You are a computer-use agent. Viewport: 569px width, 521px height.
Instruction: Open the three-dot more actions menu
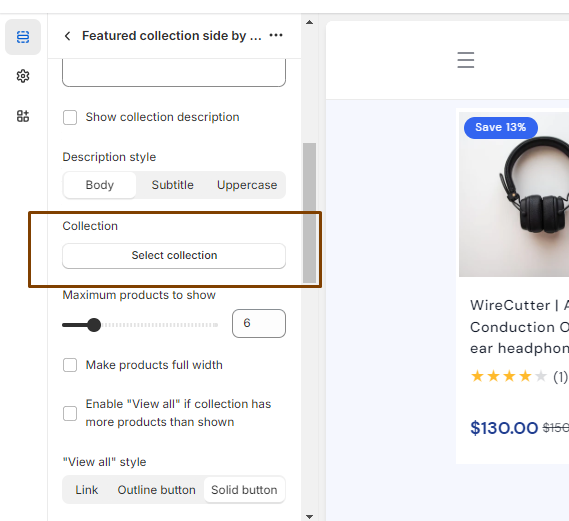(276, 35)
